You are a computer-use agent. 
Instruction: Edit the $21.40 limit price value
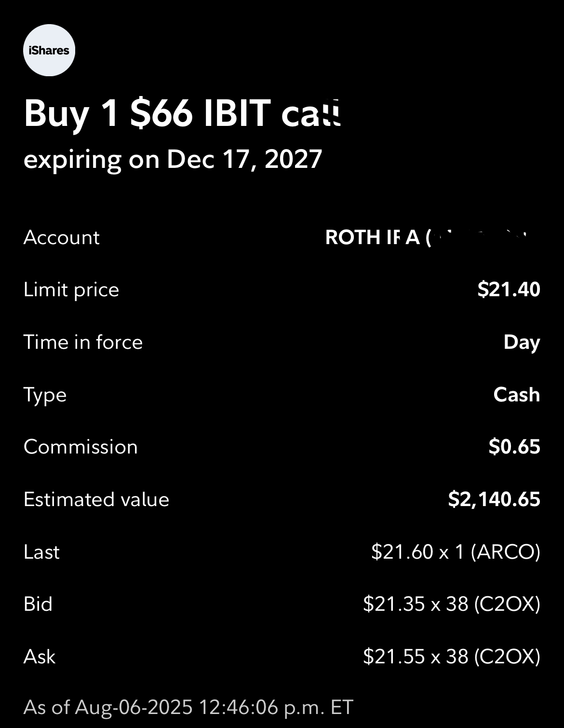click(x=509, y=289)
